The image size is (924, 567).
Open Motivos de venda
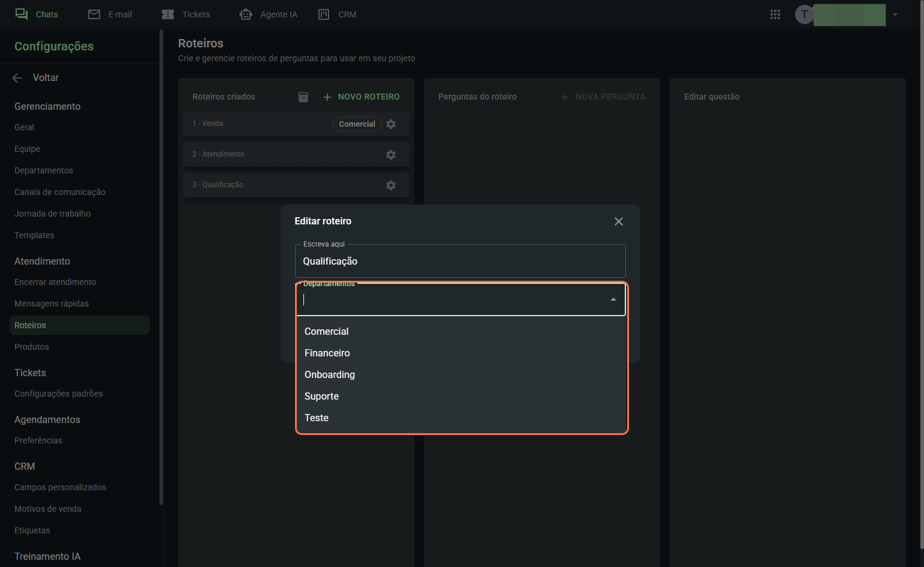[48, 509]
